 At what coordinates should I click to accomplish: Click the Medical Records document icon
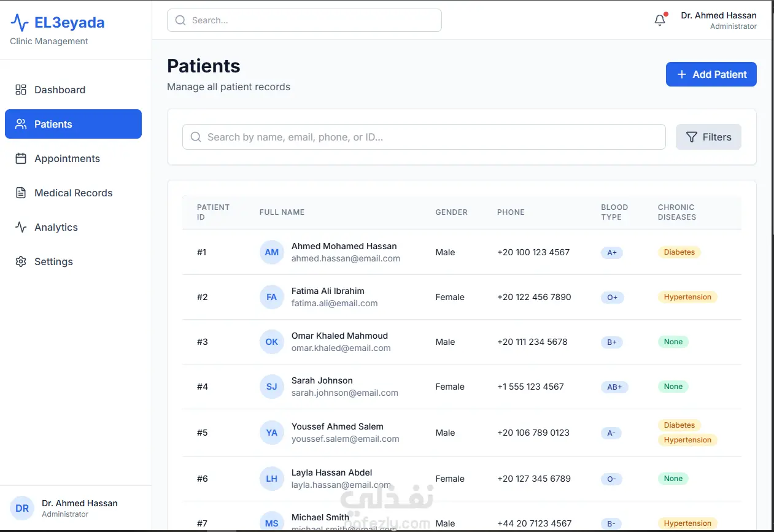pyautogui.click(x=21, y=193)
